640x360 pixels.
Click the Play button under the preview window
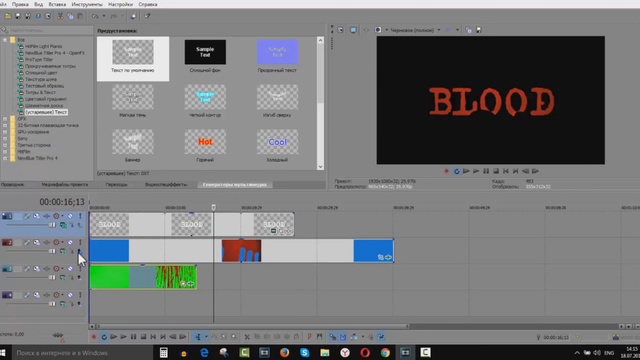(476, 171)
